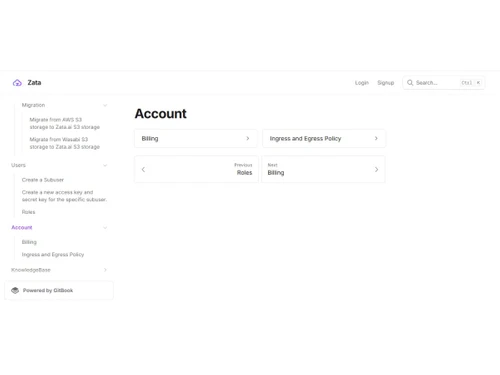Open the Signup link
Image resolution: width=500 pixels, height=375 pixels.
[x=386, y=83]
